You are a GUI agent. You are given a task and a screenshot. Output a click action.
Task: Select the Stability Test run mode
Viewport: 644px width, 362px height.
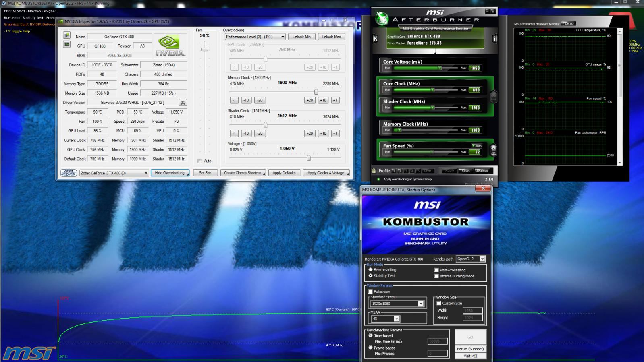pos(370,276)
